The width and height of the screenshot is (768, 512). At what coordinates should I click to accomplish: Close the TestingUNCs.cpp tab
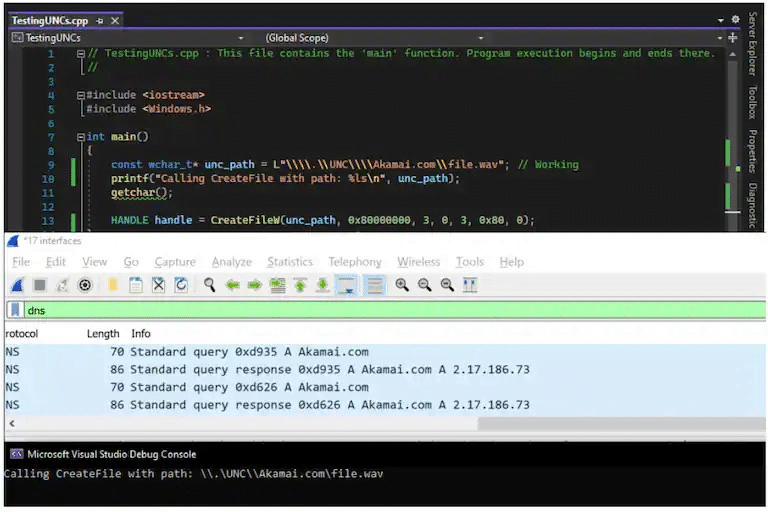(x=115, y=21)
